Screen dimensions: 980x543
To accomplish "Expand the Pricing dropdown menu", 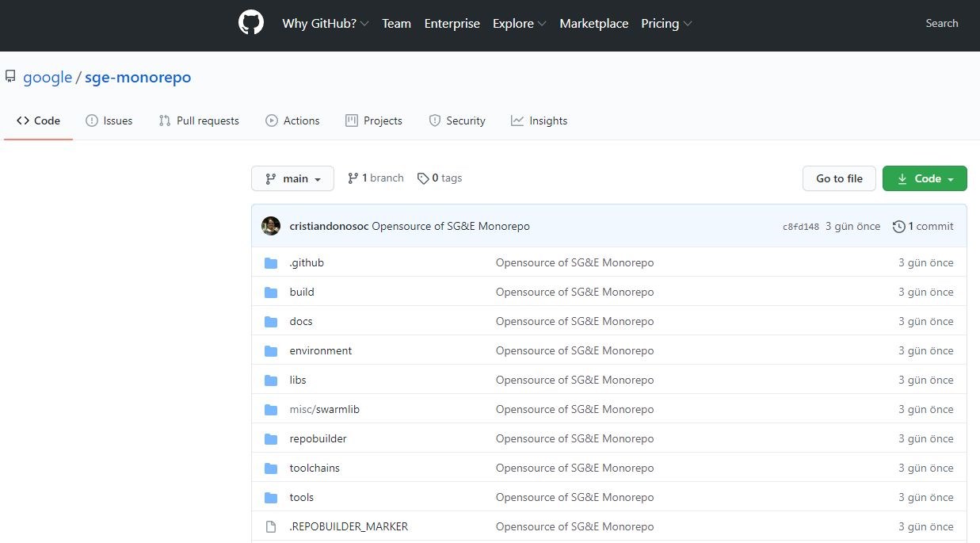I will (666, 24).
